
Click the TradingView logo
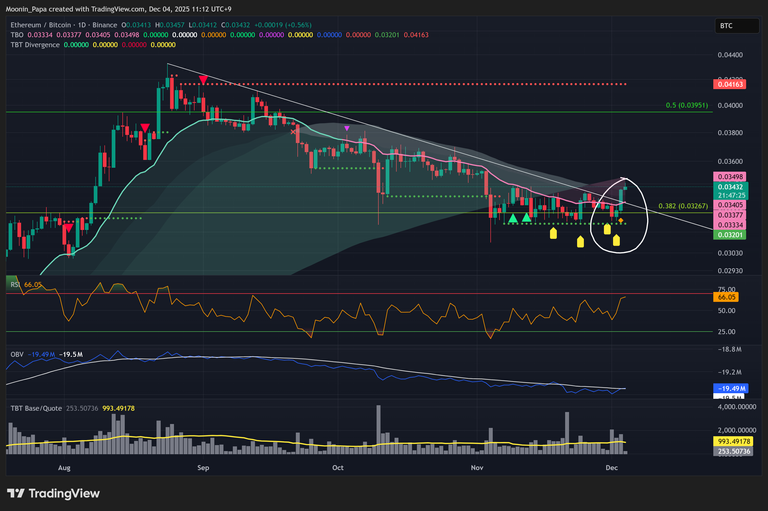(x=53, y=493)
